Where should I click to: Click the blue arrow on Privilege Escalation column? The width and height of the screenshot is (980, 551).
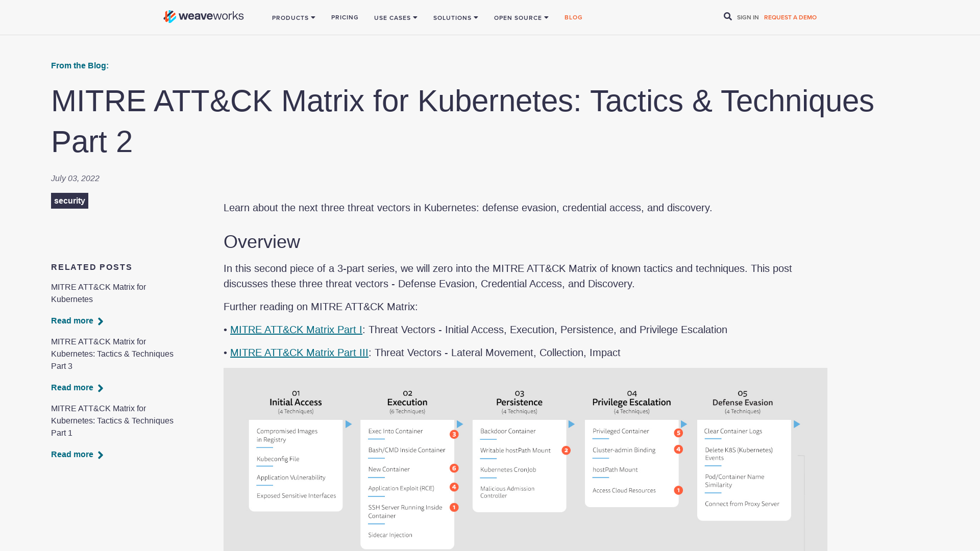tap(684, 424)
